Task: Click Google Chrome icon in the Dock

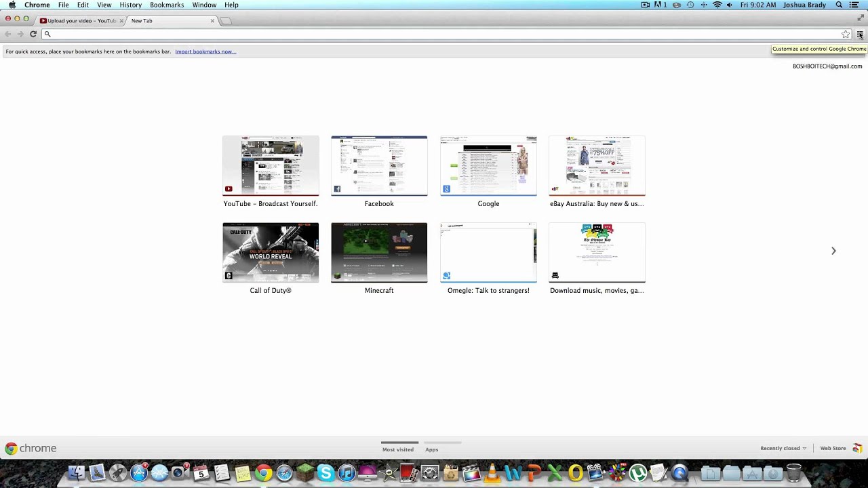Action: 264,472
